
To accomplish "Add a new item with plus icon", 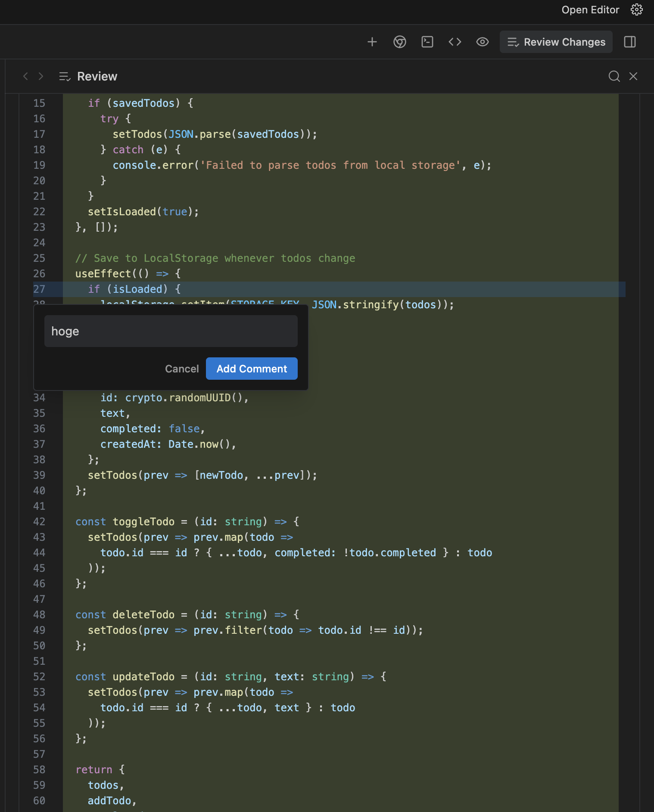I will click(x=372, y=42).
